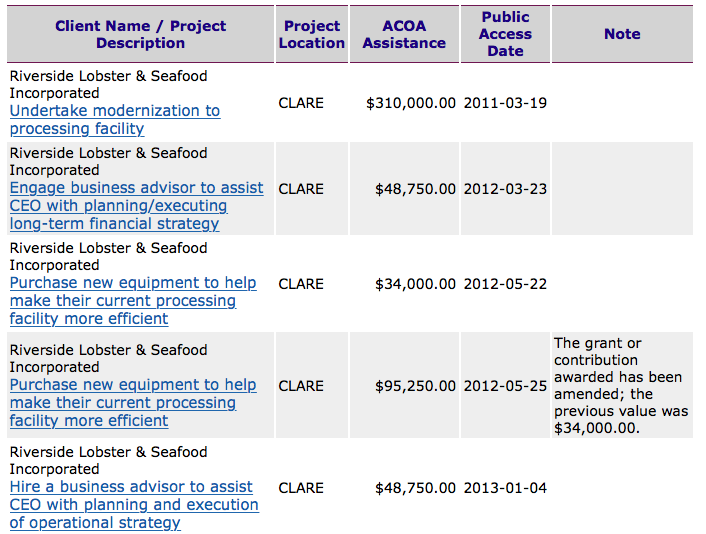
Task: Click CLARE location in the $310,000.00 row
Action: (301, 103)
